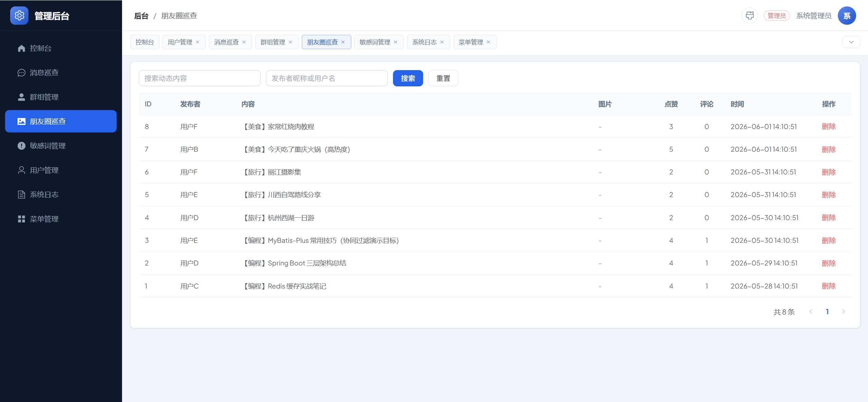868x402 pixels.
Task: Click the 菜单管理 grid icon in sidebar
Action: point(21,219)
